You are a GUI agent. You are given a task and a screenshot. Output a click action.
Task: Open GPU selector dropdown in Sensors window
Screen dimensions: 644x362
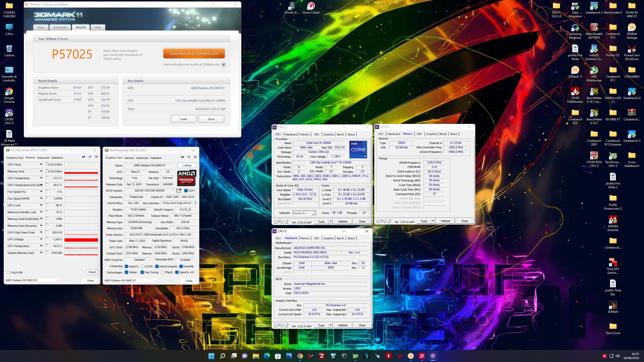tap(32, 280)
